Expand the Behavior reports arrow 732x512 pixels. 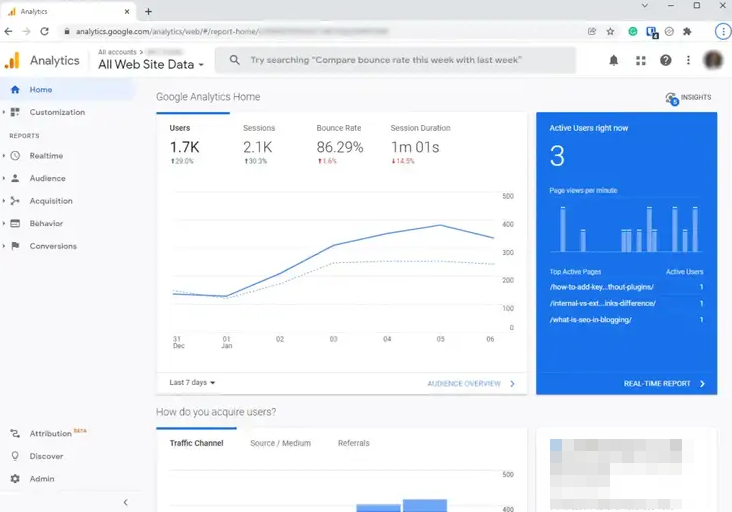coord(4,223)
